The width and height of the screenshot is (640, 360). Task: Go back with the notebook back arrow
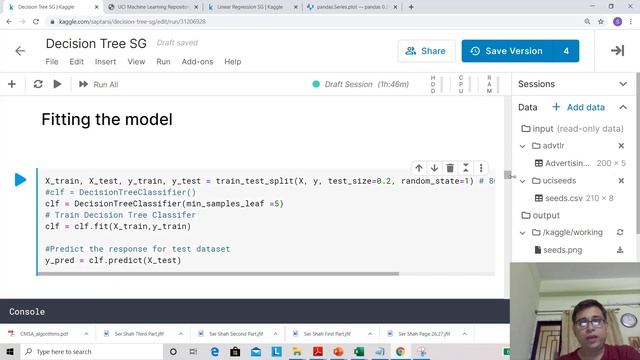[x=20, y=51]
